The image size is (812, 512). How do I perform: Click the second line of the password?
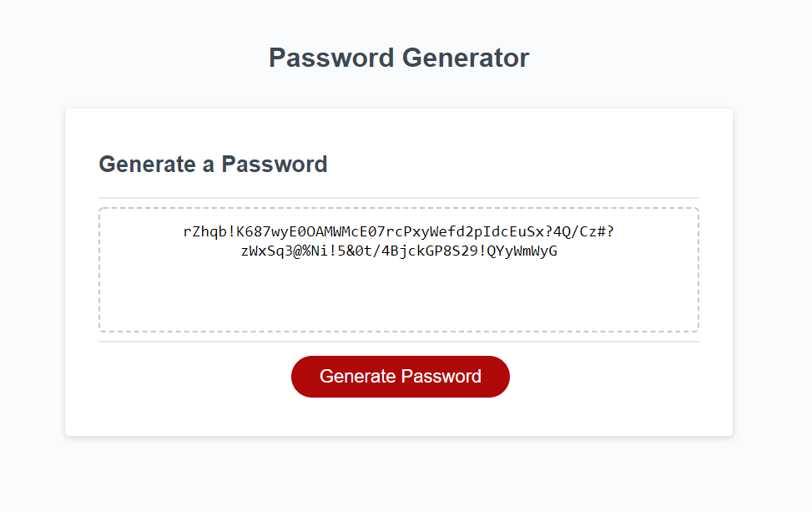(400, 251)
